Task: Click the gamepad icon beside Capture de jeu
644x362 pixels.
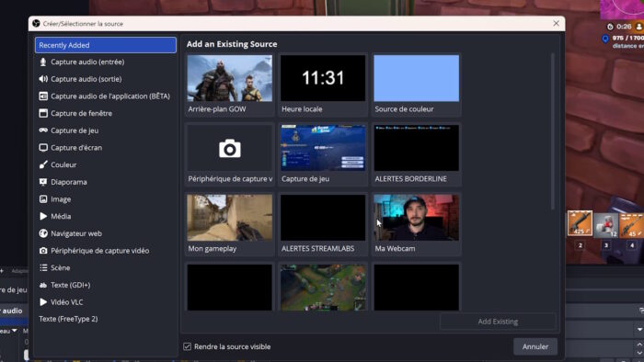Action: point(43,130)
